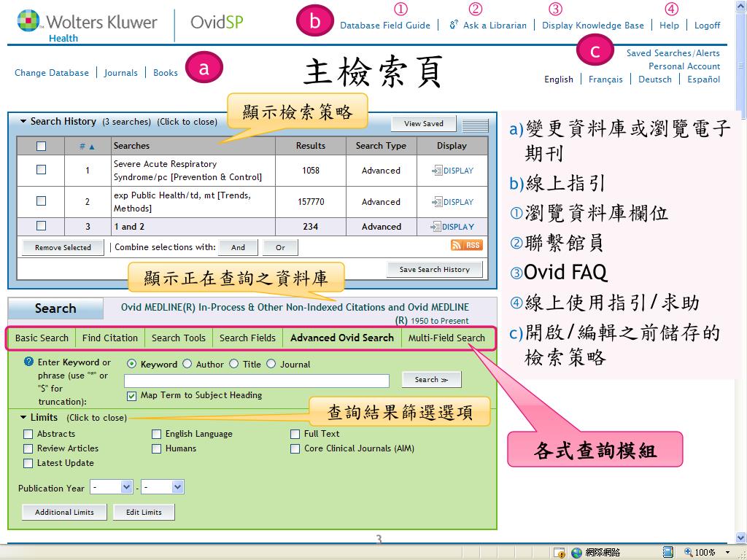Screen dimensions: 747x560
Task: Switch interface language to Deutsch
Action: click(655, 79)
